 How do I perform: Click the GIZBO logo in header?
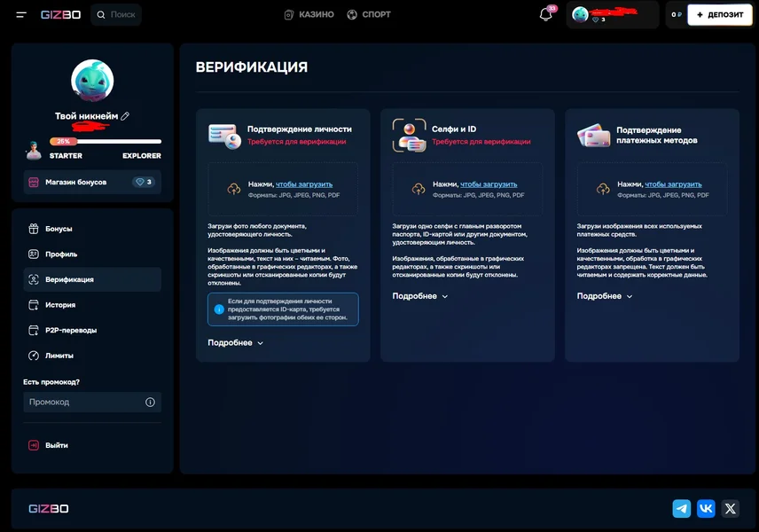point(60,14)
